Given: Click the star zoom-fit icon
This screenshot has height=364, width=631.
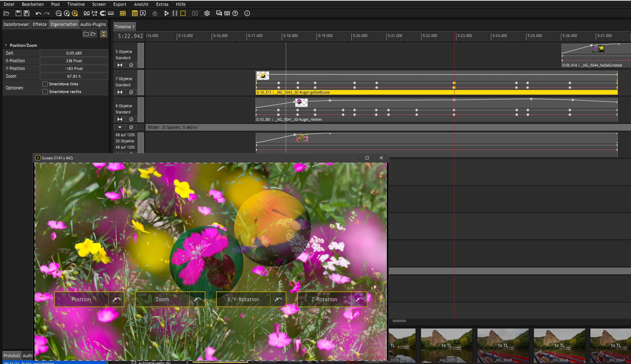Looking at the screenshot, I should [x=67, y=13].
